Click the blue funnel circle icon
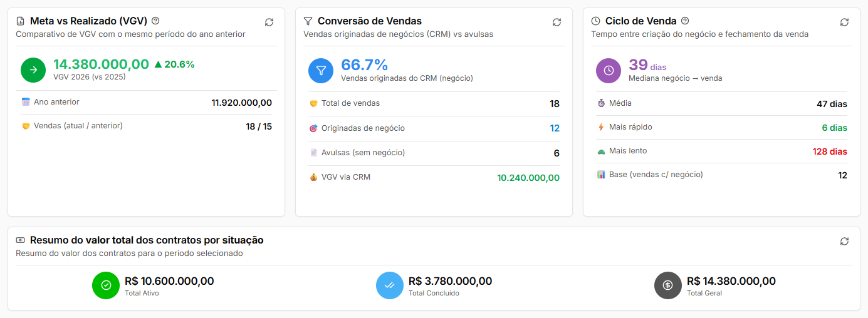The width and height of the screenshot is (868, 318). [321, 70]
